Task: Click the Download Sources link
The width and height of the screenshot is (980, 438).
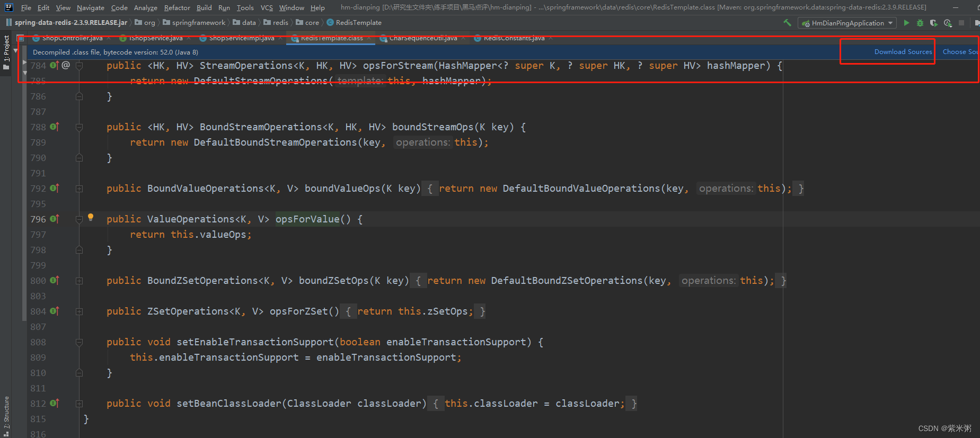Action: click(903, 52)
